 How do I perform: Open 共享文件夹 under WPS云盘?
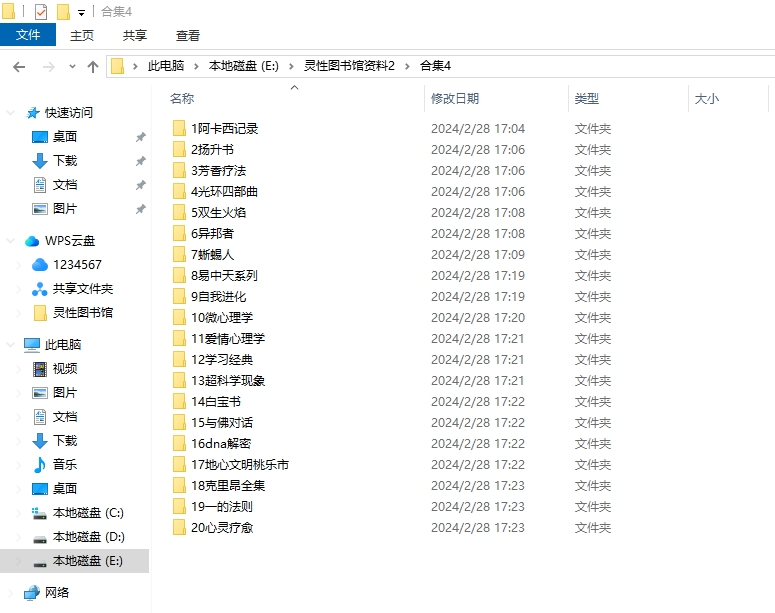point(83,289)
